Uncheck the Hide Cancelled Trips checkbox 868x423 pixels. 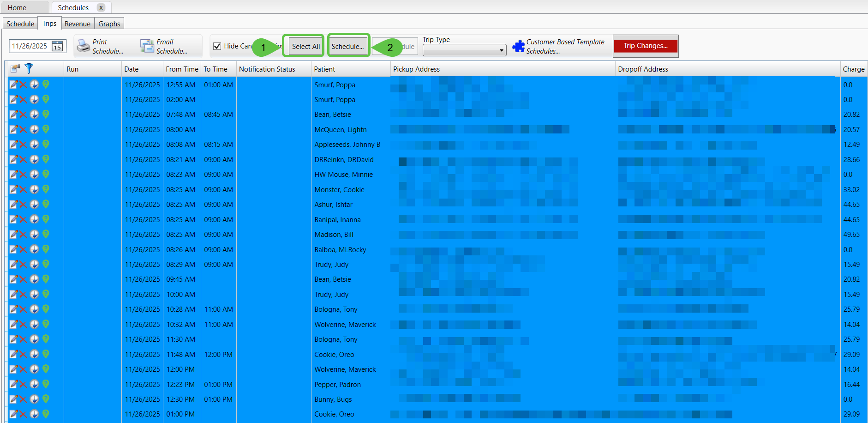click(217, 46)
